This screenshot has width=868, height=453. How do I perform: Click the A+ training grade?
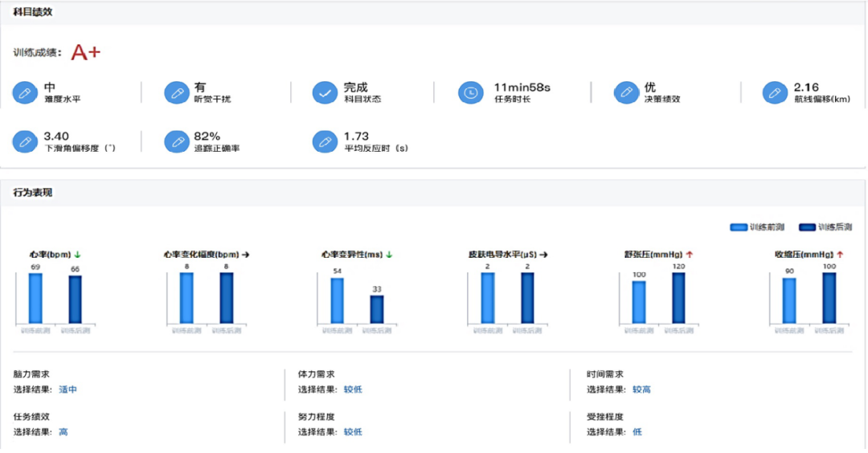pos(86,53)
